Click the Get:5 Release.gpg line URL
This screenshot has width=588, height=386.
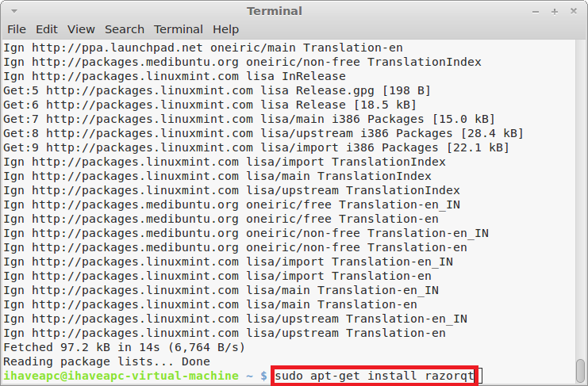[x=150, y=90]
